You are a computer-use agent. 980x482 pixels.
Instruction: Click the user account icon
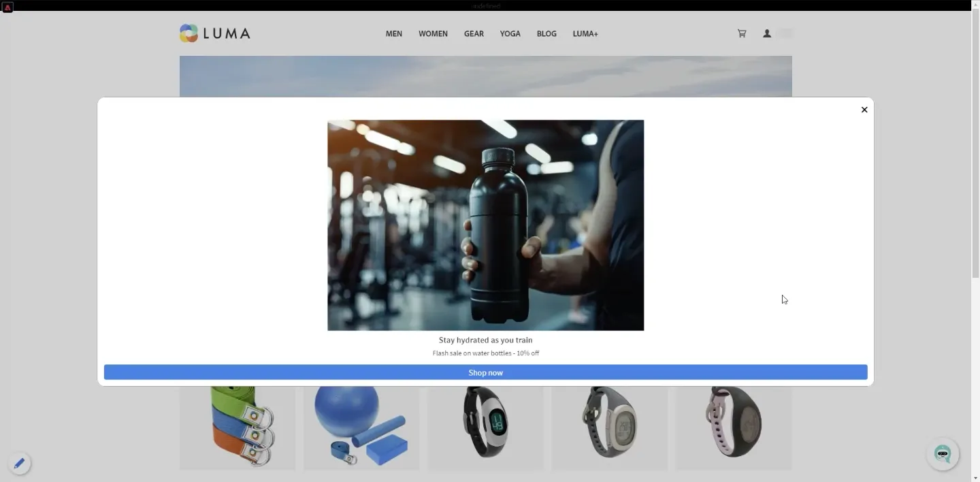tap(767, 33)
